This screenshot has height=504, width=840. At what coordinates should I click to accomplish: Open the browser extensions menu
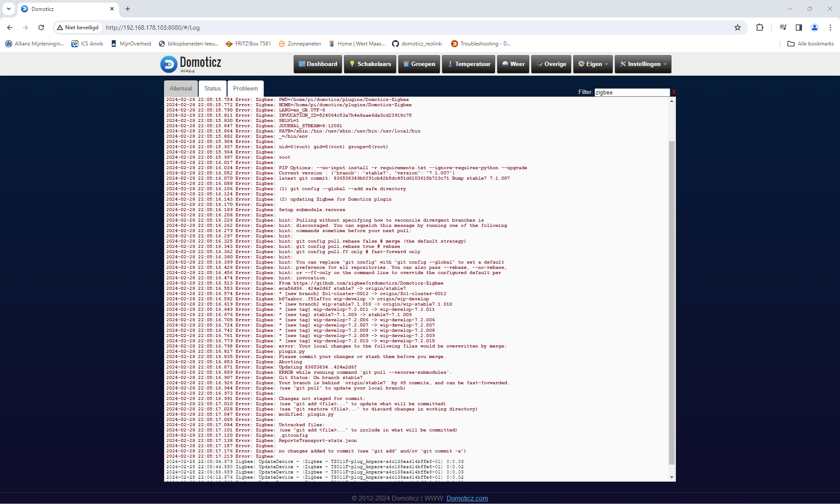click(759, 28)
